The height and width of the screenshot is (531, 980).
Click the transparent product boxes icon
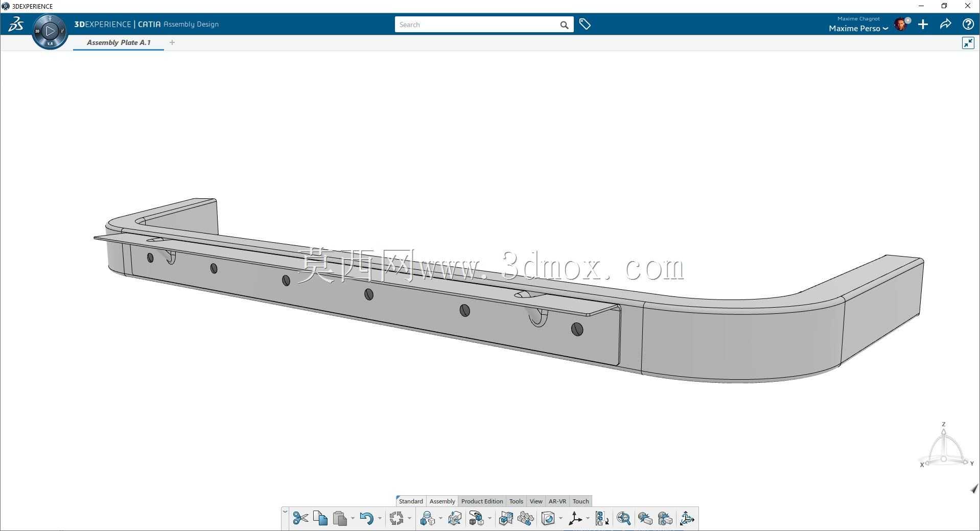tap(506, 518)
